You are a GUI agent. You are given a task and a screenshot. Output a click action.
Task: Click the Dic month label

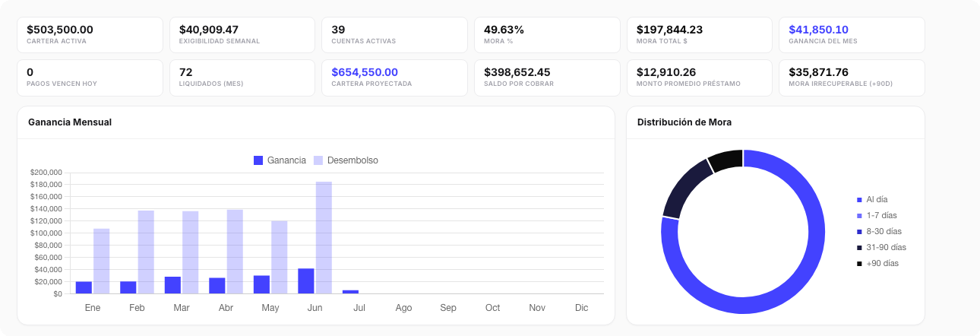(581, 308)
